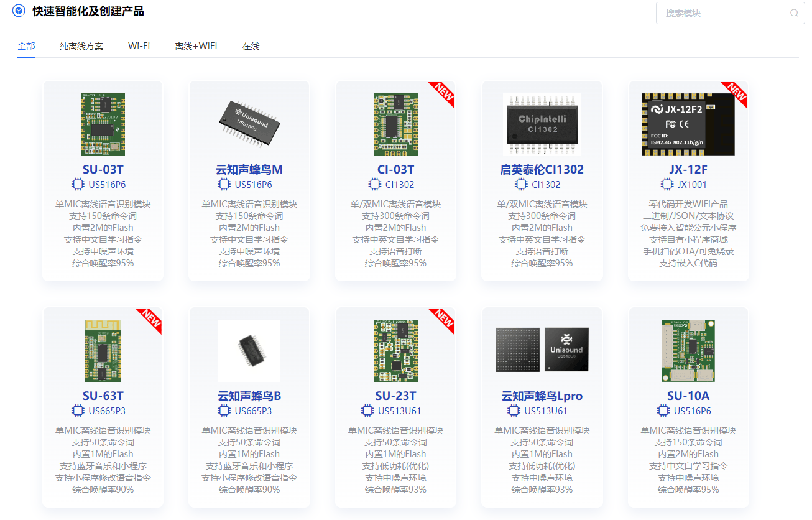Click the 启英泰伦CI1302 product title

pyautogui.click(x=542, y=168)
